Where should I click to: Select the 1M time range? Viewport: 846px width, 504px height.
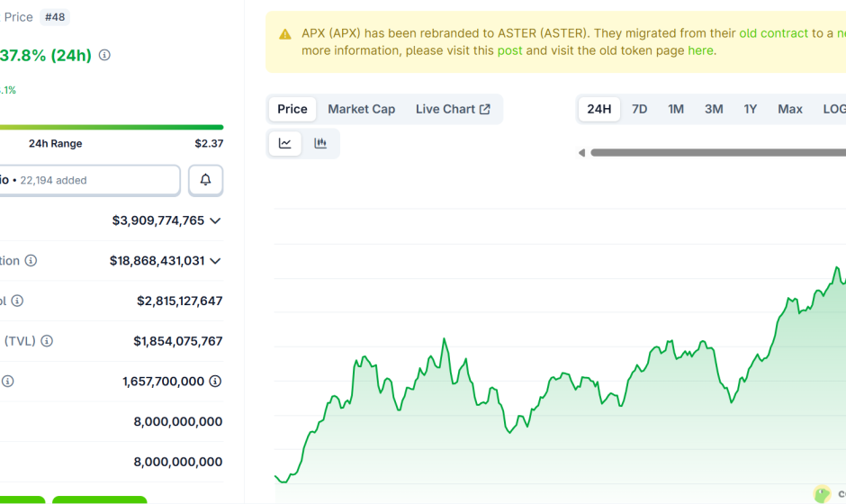coord(676,109)
